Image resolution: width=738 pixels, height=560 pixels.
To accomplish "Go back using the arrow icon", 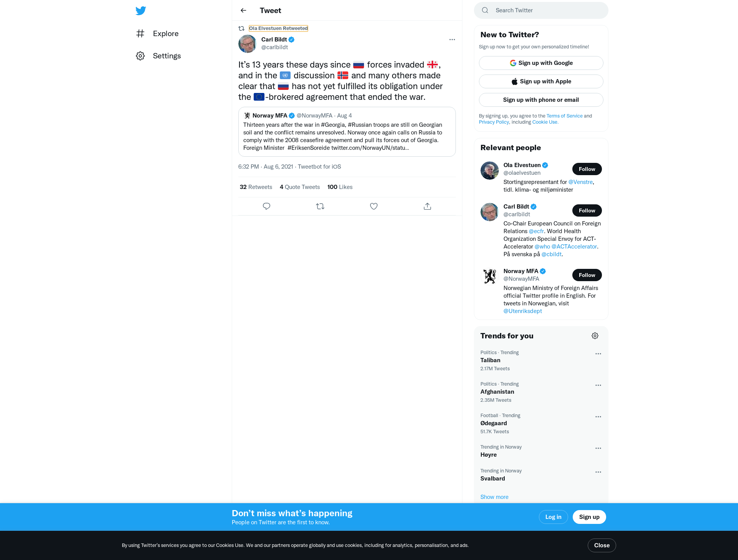I will tap(243, 10).
